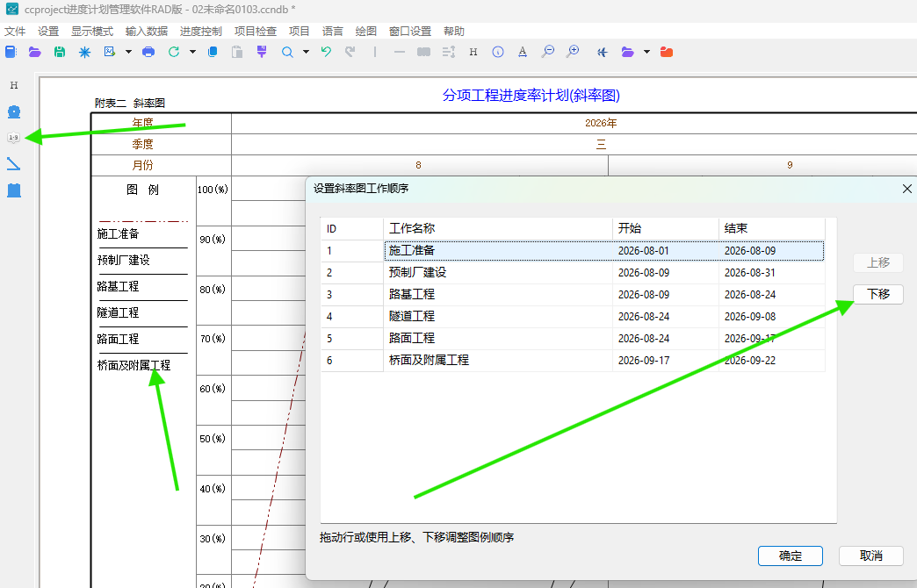Click the ID column header
The image size is (917, 588).
tap(352, 228)
